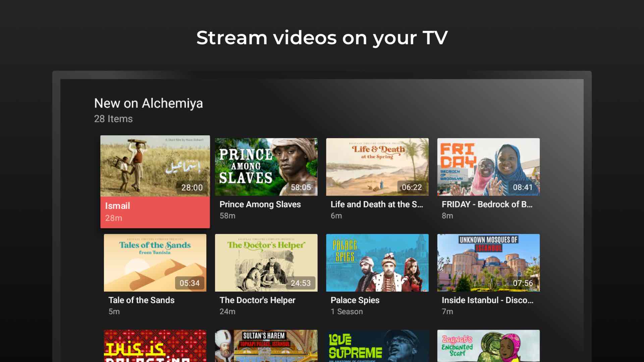
Task: Select the Sultan's Harem thumbnail
Action: click(x=266, y=346)
